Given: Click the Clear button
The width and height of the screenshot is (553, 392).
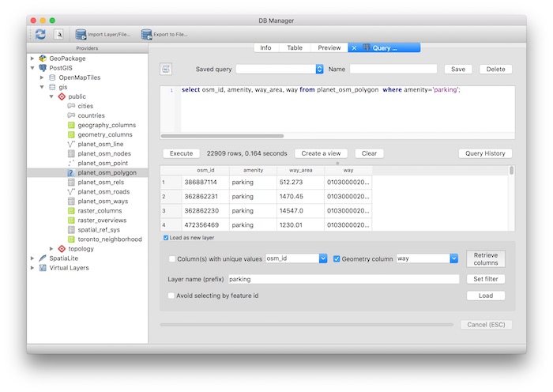Looking at the screenshot, I should (x=369, y=153).
